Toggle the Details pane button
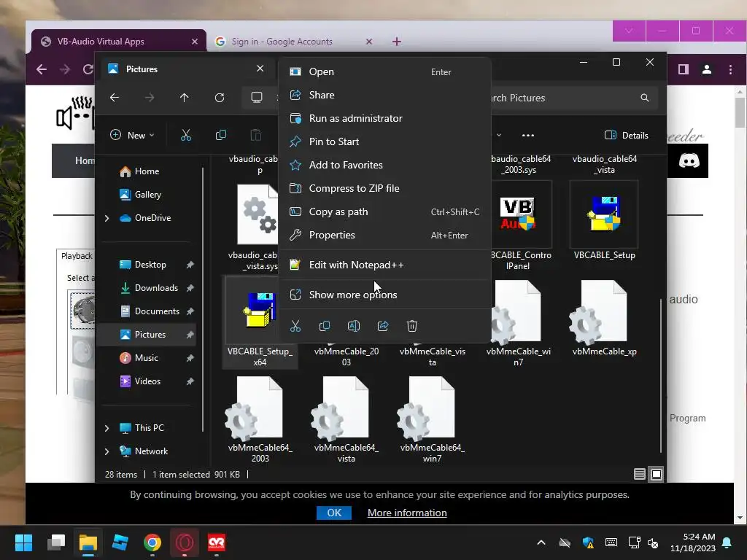747x560 pixels. pos(627,135)
